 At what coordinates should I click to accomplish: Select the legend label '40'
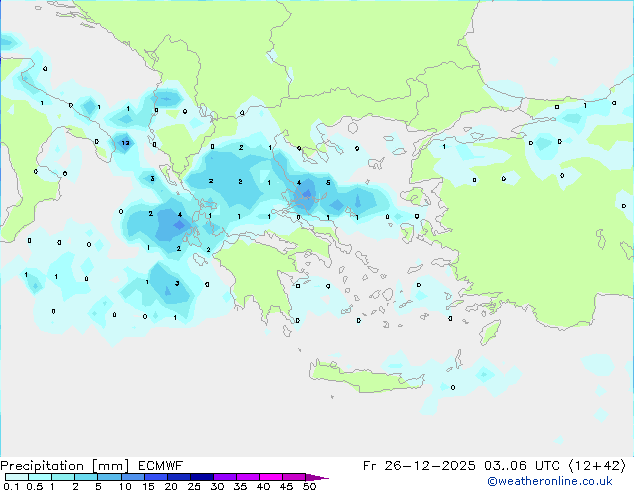coord(264,486)
